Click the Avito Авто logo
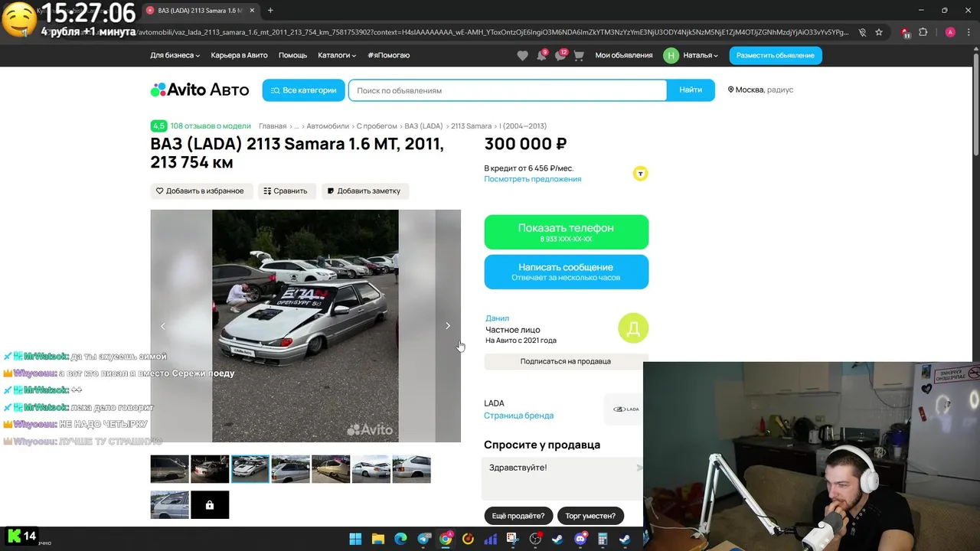Viewport: 980px width, 551px height. (x=200, y=90)
